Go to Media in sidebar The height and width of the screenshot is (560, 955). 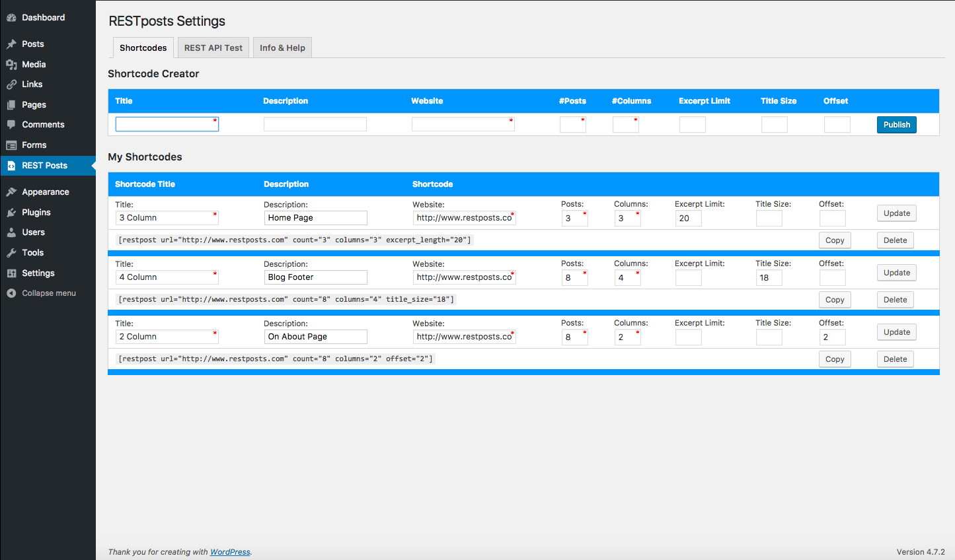(48, 65)
